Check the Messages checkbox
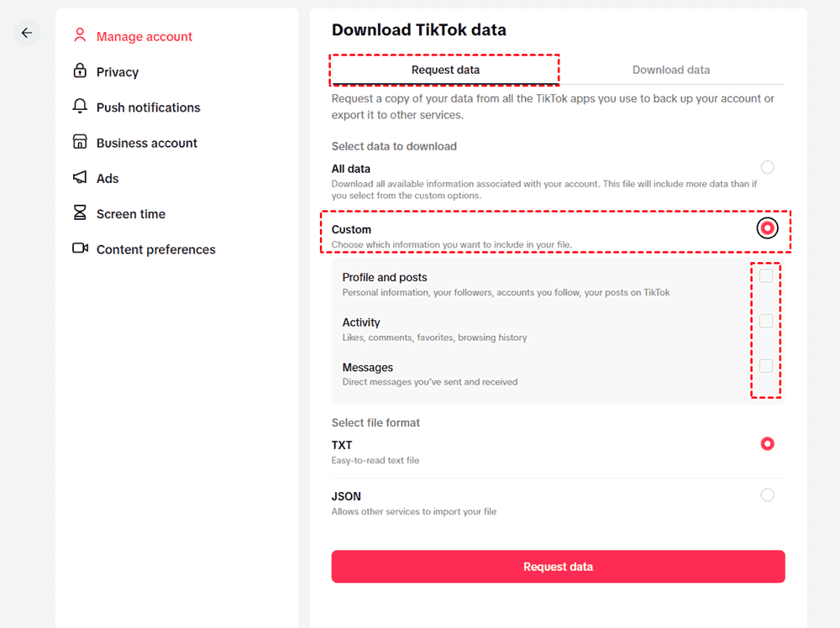The height and width of the screenshot is (628, 840). [766, 366]
